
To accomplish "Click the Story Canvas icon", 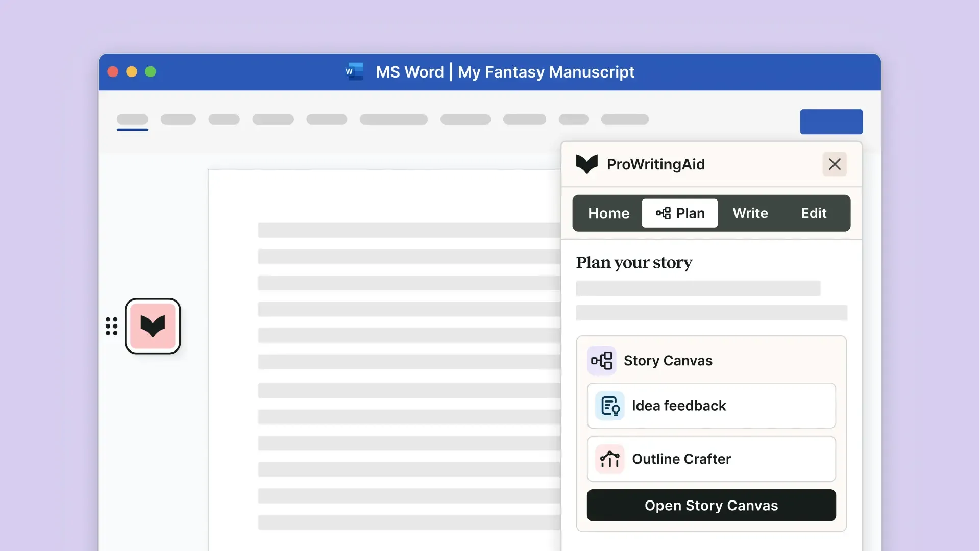I will pyautogui.click(x=601, y=361).
